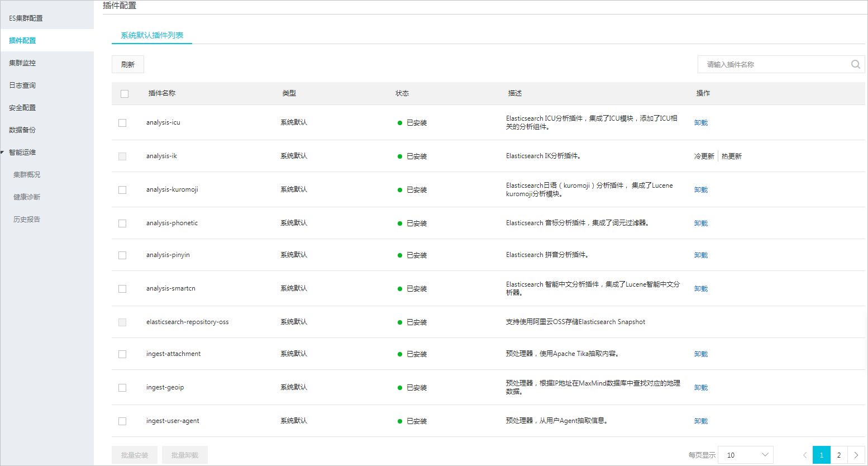The image size is (868, 466).
Task: Click 卸载 for analysis-kuromoji
Action: 701,189
